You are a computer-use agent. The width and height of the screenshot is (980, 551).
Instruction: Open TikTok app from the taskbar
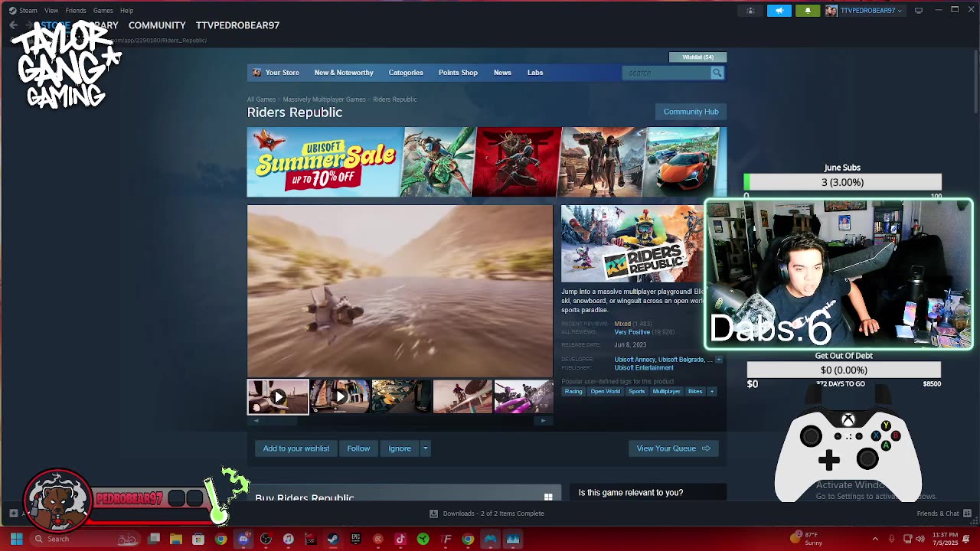pyautogui.click(x=400, y=539)
